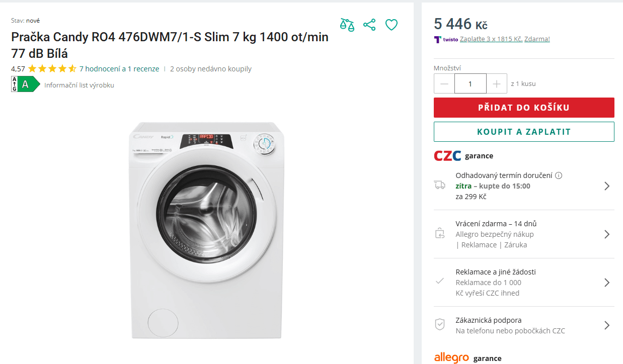This screenshot has height=364, width=623.
Task: Click the quantity input field
Action: (471, 83)
